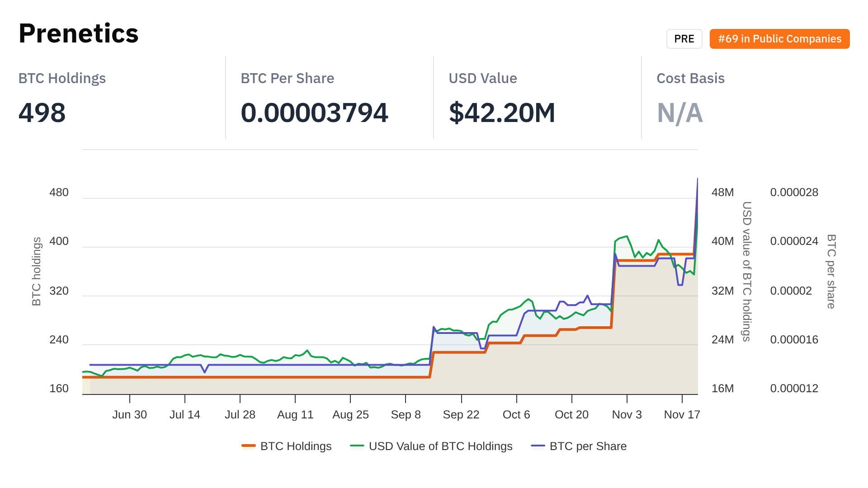868x488 pixels.
Task: Click the Jun 30 axis date marker
Action: point(129,414)
